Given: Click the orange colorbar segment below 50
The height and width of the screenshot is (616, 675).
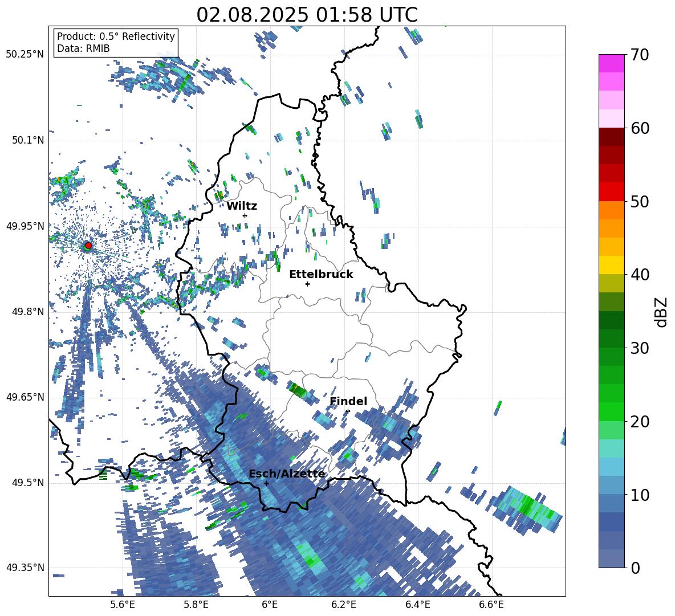Looking at the screenshot, I should click(611, 210).
